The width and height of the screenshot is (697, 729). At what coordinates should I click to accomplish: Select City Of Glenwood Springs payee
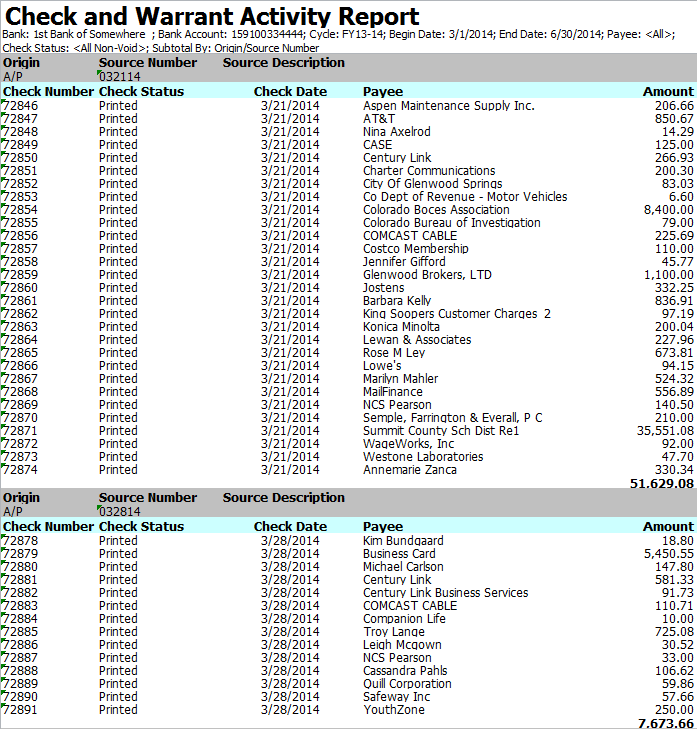coord(432,184)
